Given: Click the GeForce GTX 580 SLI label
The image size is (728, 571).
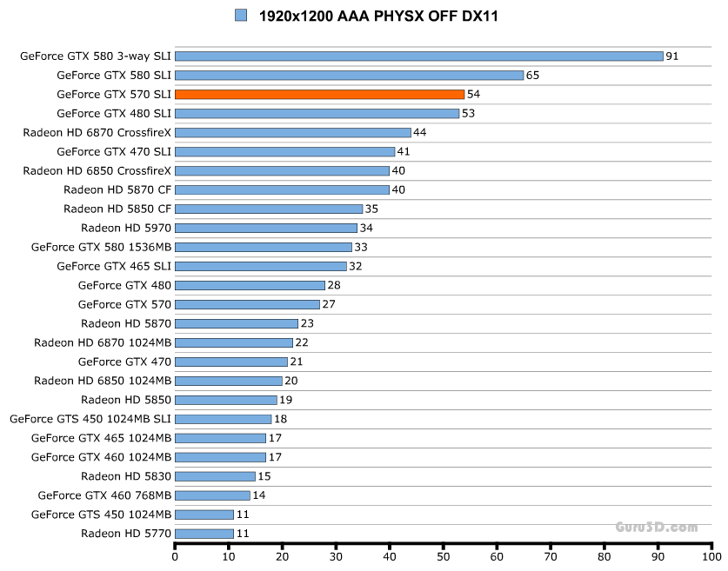Looking at the screenshot, I should pos(114,75).
